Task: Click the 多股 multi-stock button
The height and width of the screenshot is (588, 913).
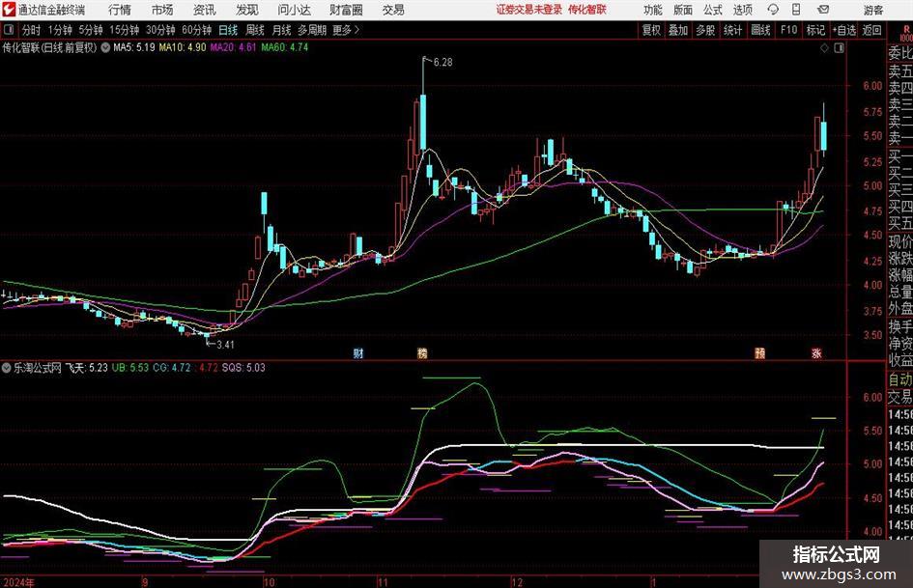Action: (705, 30)
